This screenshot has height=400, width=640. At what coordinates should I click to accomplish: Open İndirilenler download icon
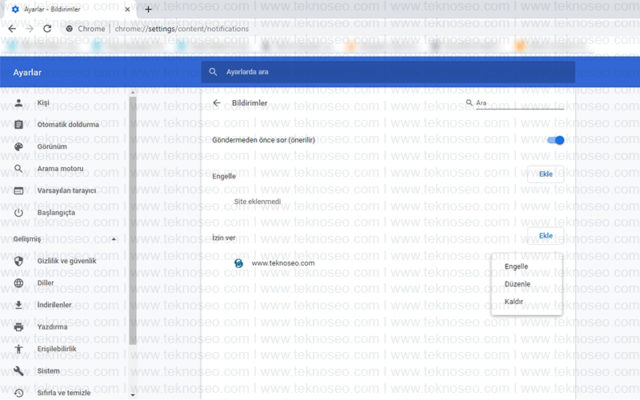pos(19,305)
